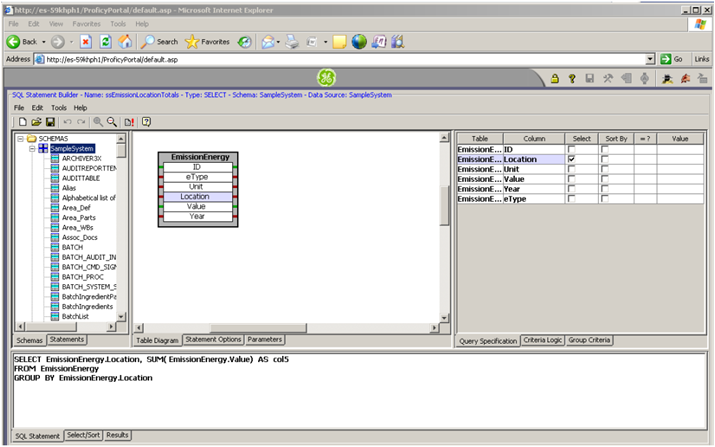Click the yellow padlock icon in portal header
The width and height of the screenshot is (715, 447).
click(x=554, y=78)
